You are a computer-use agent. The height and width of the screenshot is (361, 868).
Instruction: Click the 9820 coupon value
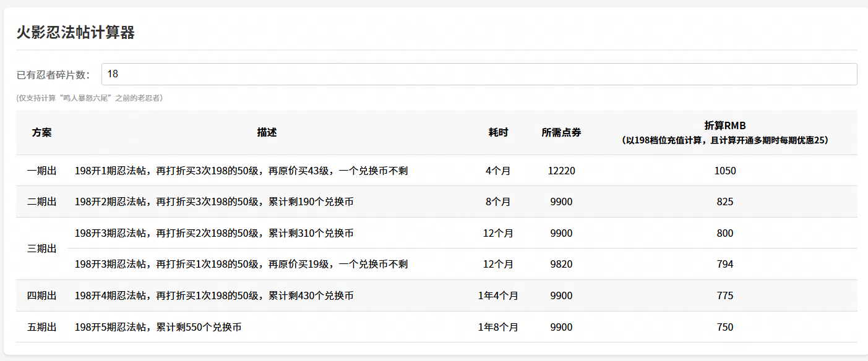coord(561,264)
